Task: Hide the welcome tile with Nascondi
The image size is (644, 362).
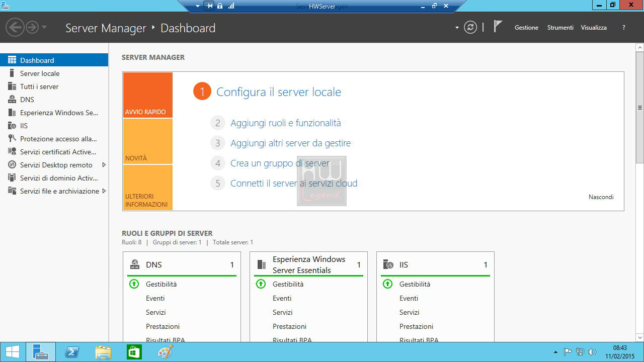Action: 601,197
